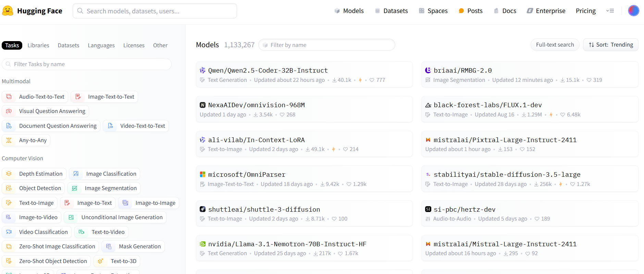The width and height of the screenshot is (644, 274).
Task: Open stabilityai/stable-diffusion-3.5-large model
Action: pyautogui.click(x=530, y=179)
